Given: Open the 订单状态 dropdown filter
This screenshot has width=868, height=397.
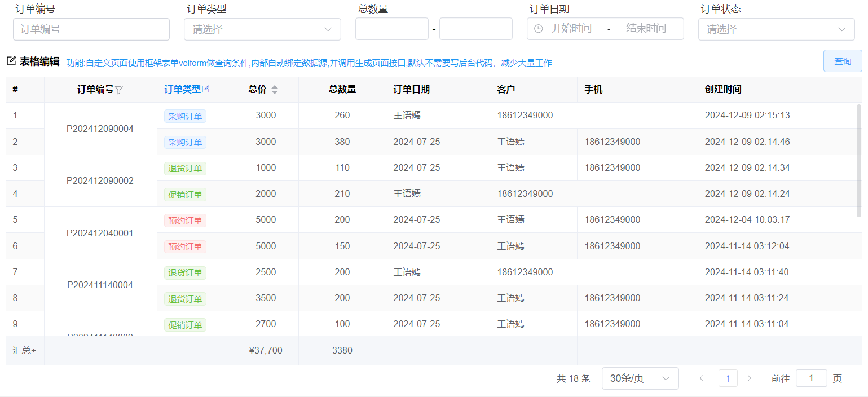Looking at the screenshot, I should (776, 29).
